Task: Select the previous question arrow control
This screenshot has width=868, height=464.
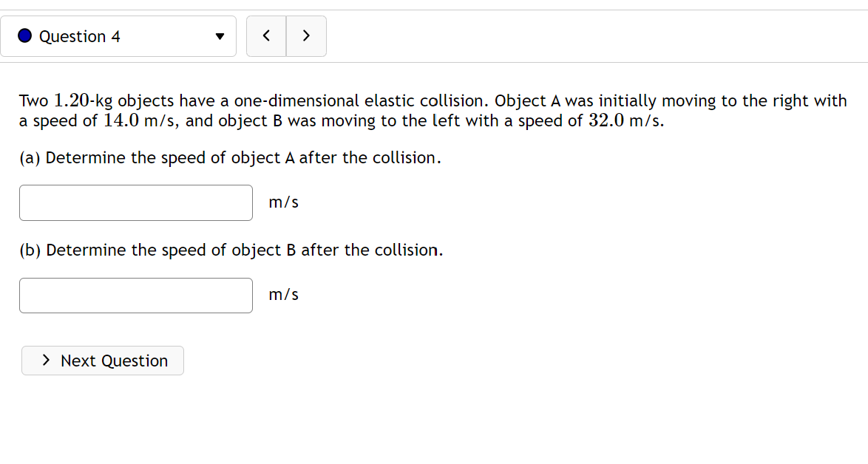Action: [x=266, y=35]
